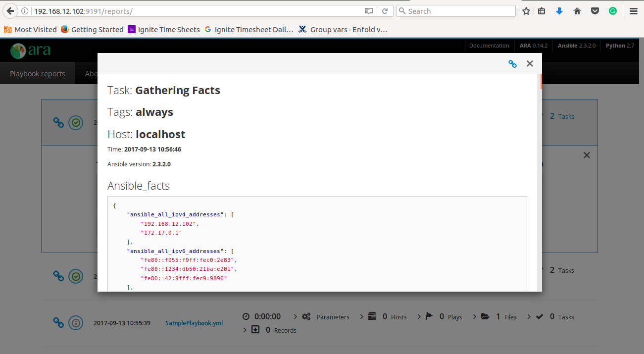Click the link icon in the SamplePlaybook.yml row

(x=58, y=322)
